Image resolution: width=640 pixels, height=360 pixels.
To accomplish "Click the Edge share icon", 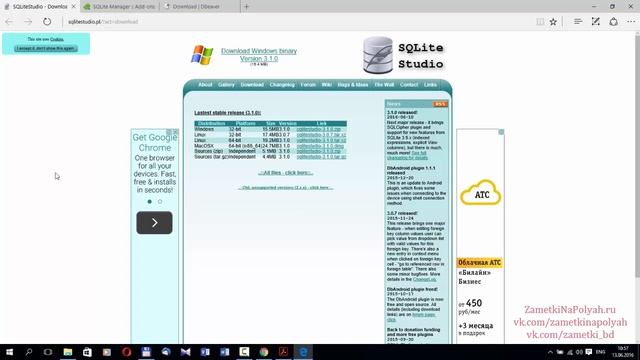I will 613,22.
